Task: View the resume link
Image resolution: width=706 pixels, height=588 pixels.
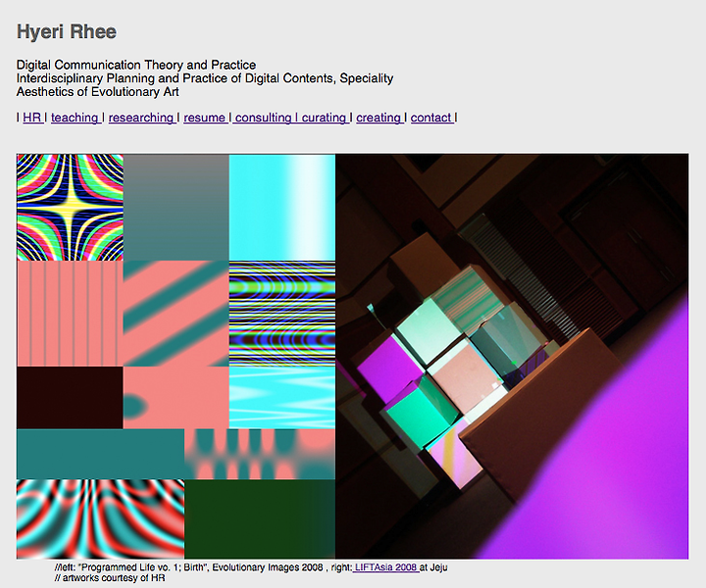Action: (205, 118)
